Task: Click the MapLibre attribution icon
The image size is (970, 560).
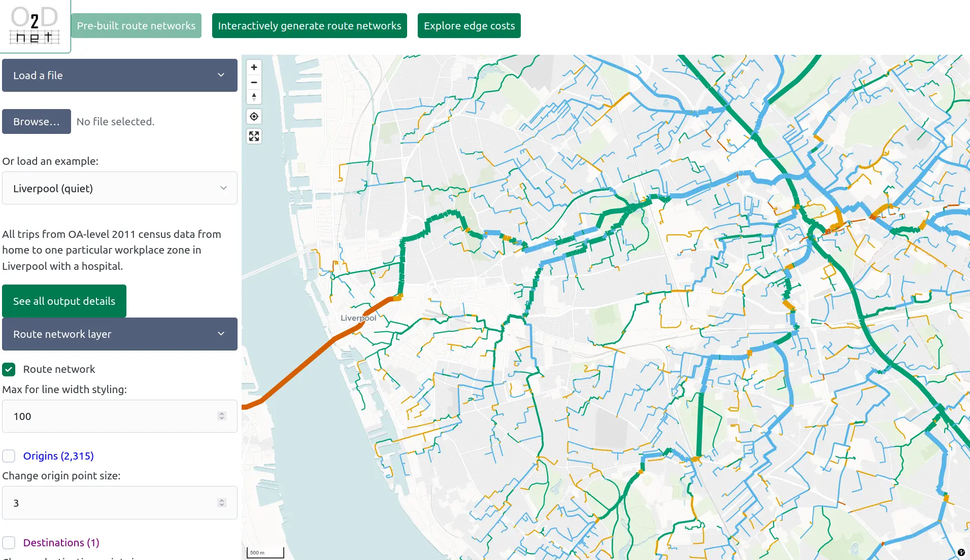Action: pos(961,552)
